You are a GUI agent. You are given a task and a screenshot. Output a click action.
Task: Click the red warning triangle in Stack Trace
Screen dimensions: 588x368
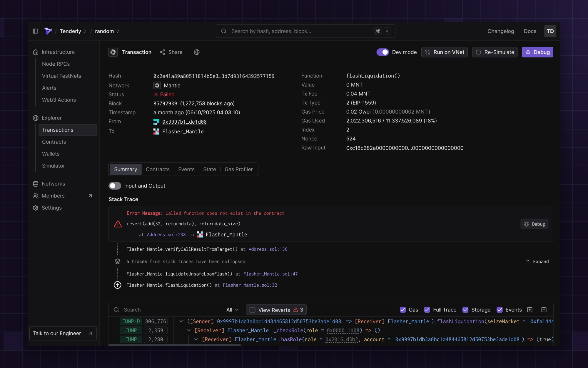pos(118,224)
